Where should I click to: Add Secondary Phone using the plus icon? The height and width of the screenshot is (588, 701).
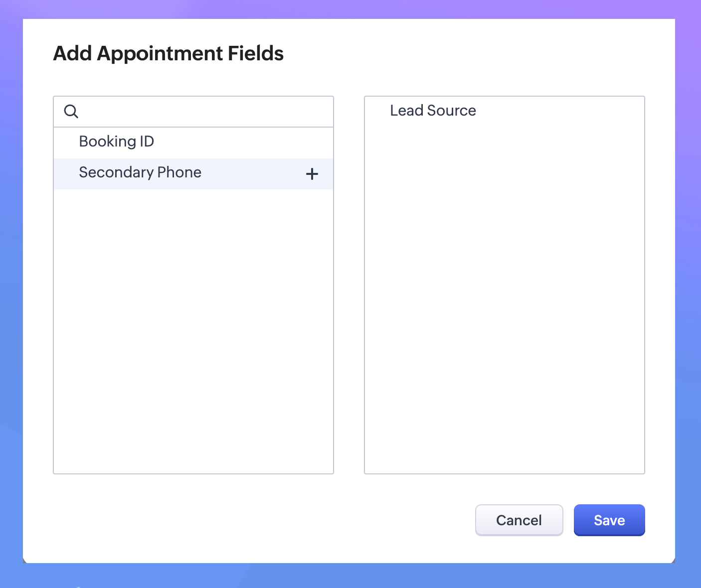pos(312,174)
